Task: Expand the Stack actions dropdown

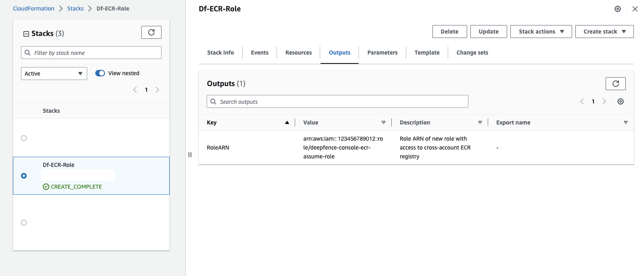Action: click(x=541, y=32)
